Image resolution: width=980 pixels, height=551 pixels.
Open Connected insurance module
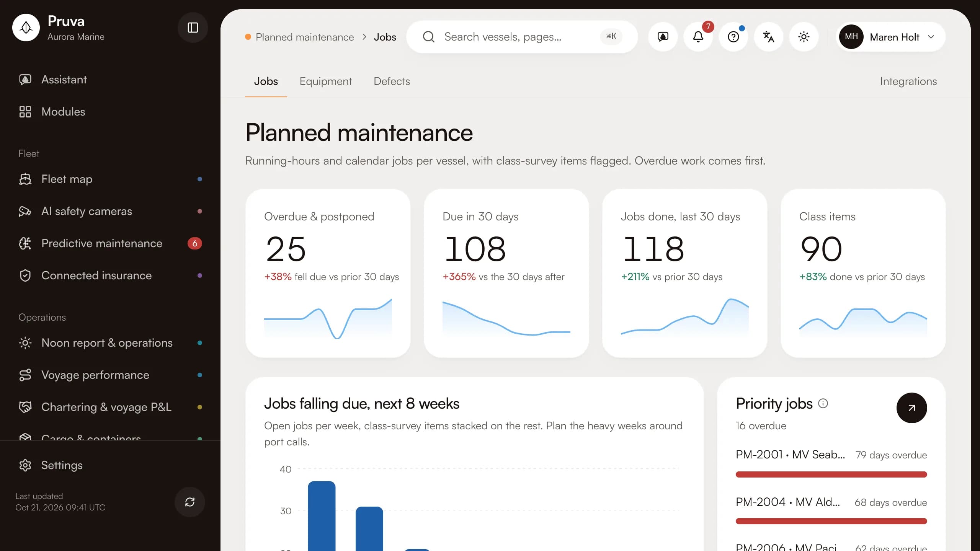(x=110, y=275)
